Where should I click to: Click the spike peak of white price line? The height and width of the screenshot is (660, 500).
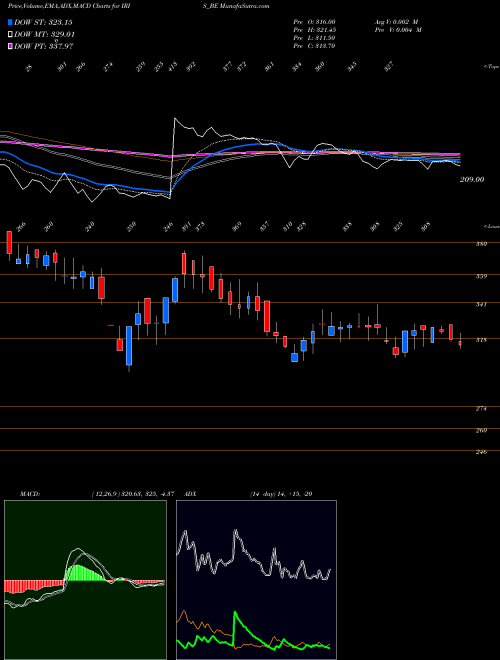tap(175, 119)
